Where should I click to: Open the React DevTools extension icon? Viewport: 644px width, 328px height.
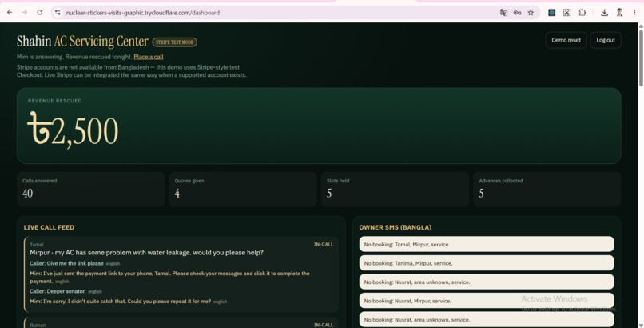pyautogui.click(x=551, y=13)
